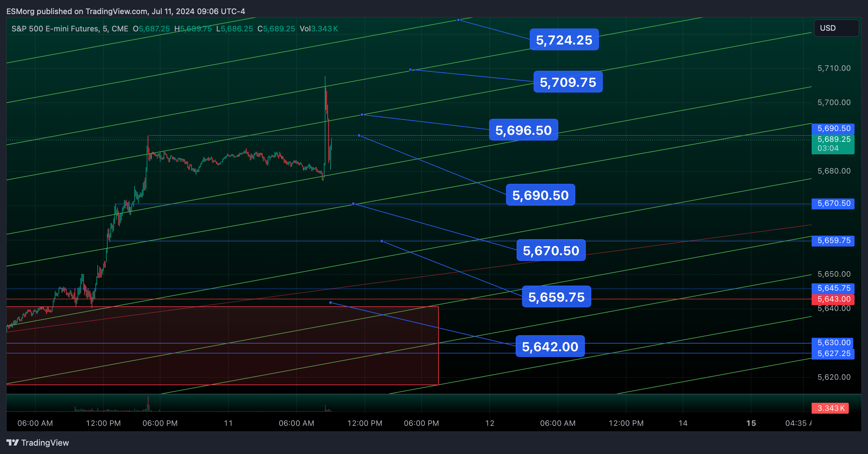The width and height of the screenshot is (868, 454).
Task: Select the 5,709.75 price callout label
Action: click(x=568, y=82)
